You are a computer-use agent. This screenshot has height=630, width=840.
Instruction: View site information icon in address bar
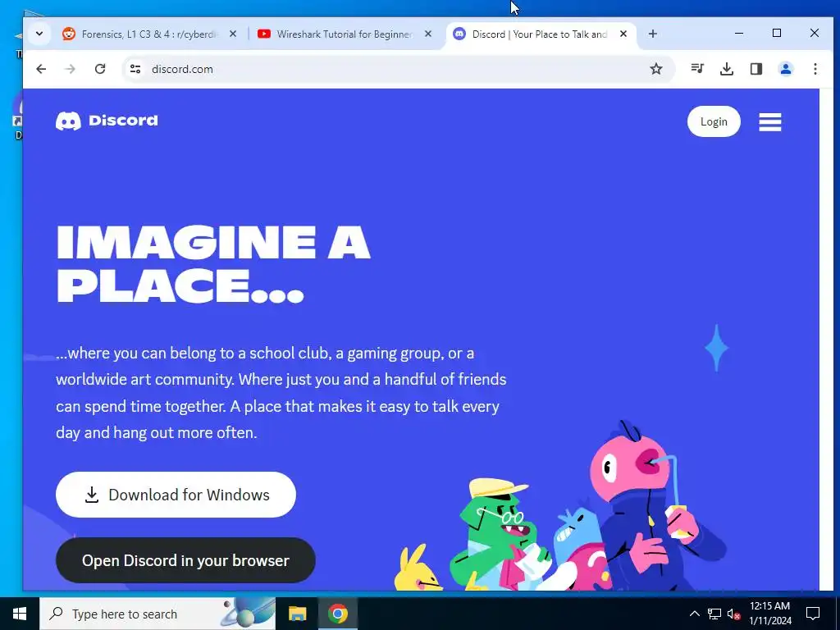tap(135, 69)
